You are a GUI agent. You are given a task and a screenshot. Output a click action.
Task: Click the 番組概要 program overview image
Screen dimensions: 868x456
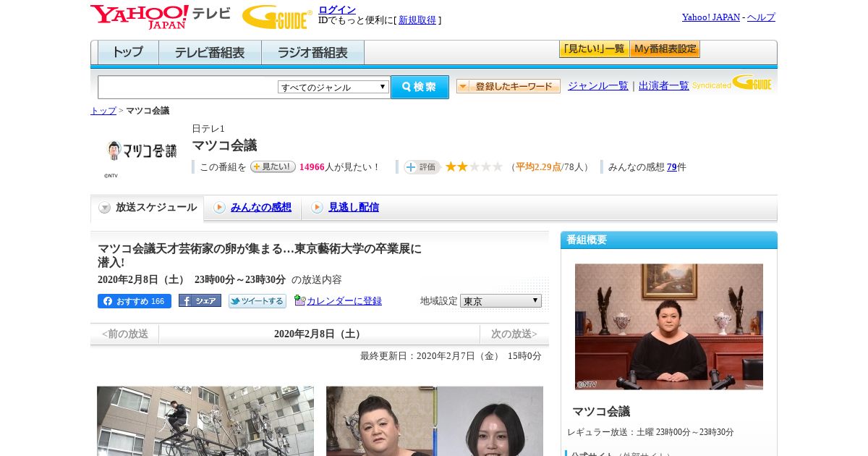669,327
